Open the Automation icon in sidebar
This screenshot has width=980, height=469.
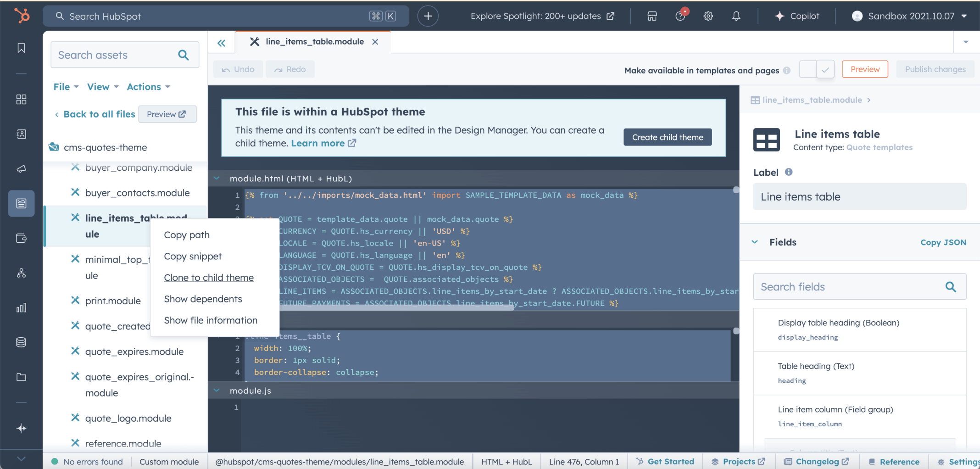[x=21, y=273]
